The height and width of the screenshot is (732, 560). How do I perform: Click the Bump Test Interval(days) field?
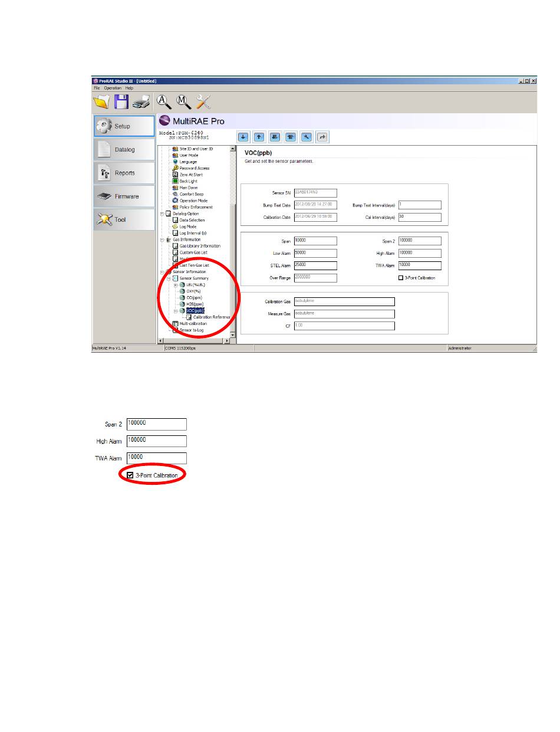pyautogui.click(x=420, y=205)
